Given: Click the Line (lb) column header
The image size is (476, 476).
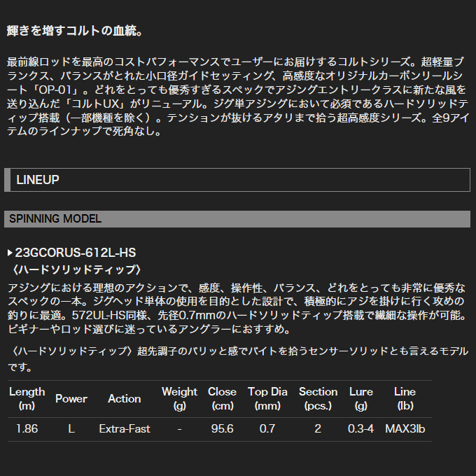Looking at the screenshot, I should coord(405,398).
